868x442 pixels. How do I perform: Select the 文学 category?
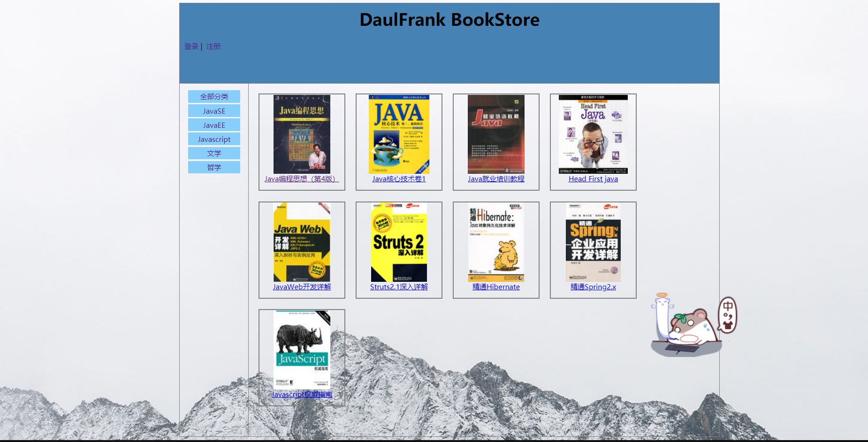pos(214,153)
